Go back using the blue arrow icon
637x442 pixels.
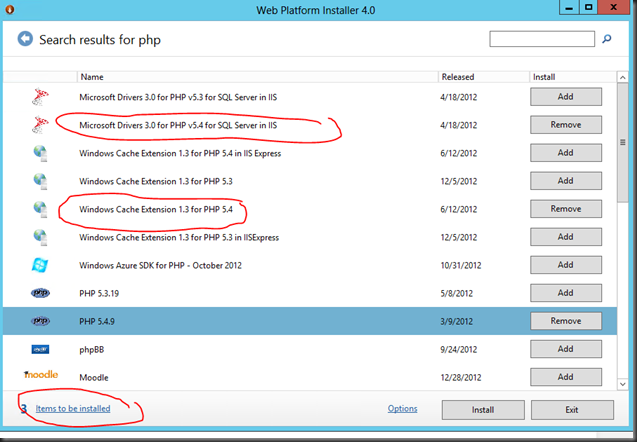coord(25,39)
